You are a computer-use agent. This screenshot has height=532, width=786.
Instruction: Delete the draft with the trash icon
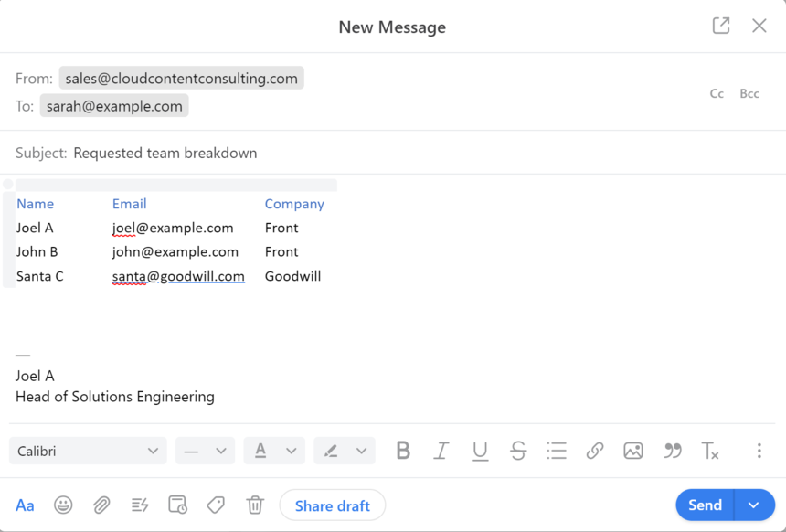pos(254,505)
